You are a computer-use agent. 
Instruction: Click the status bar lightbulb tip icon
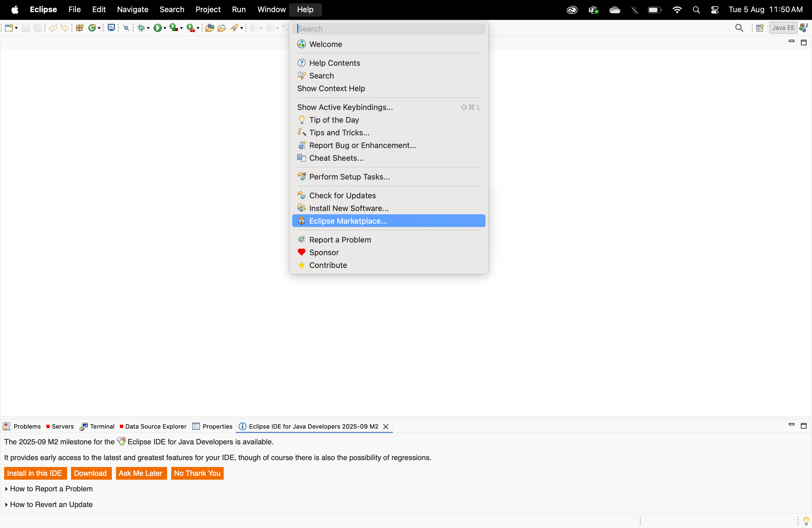[x=806, y=521]
